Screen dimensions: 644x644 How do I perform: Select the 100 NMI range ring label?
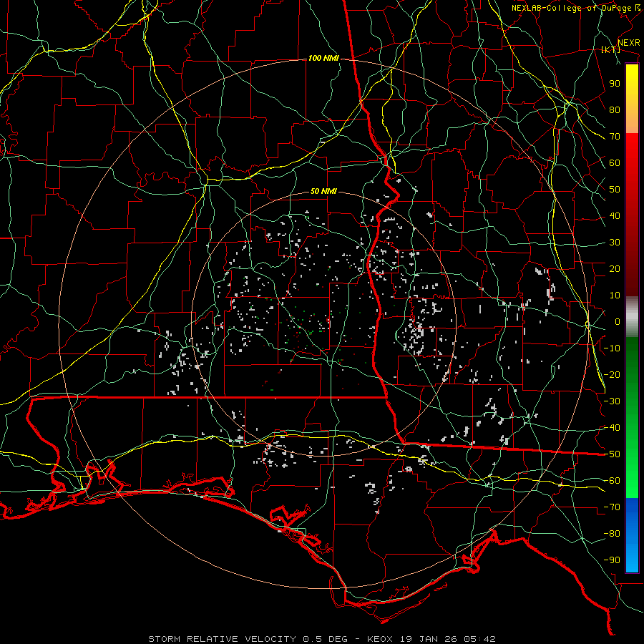(323, 59)
